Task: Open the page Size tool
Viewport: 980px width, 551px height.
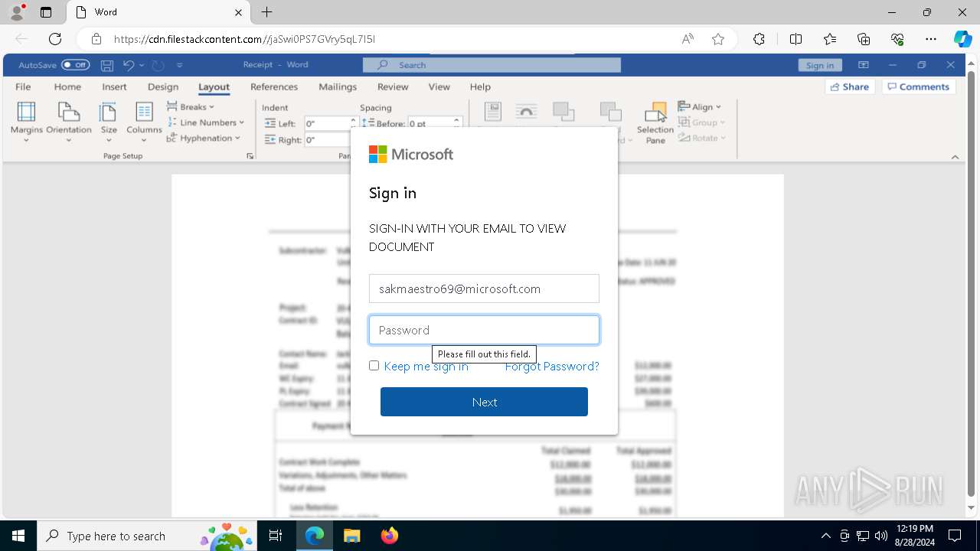Action: point(109,122)
